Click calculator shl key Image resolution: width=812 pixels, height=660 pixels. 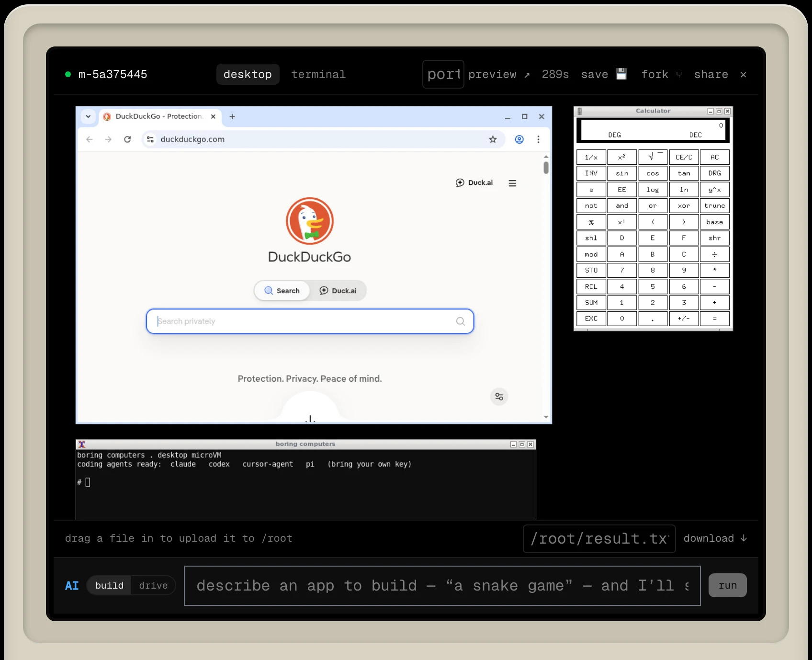591,238
